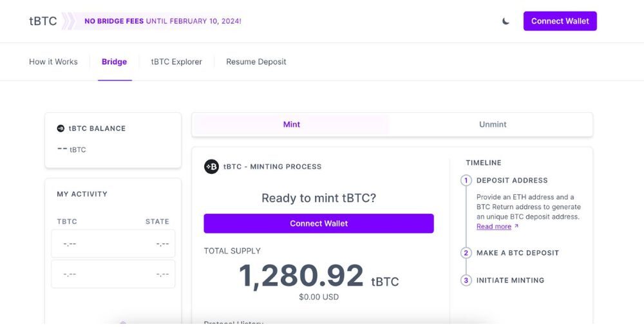The height and width of the screenshot is (327, 644).
Task: Select timeline step 2 circle
Action: (x=466, y=253)
